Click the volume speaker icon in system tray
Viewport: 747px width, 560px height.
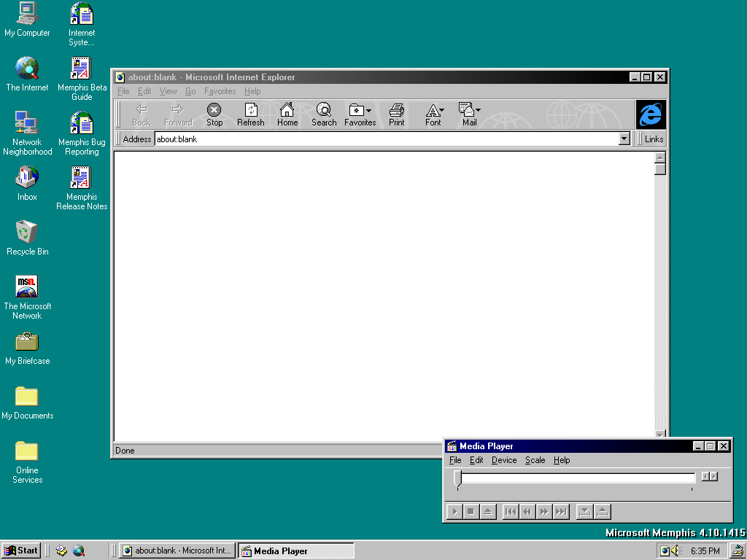coord(676,551)
